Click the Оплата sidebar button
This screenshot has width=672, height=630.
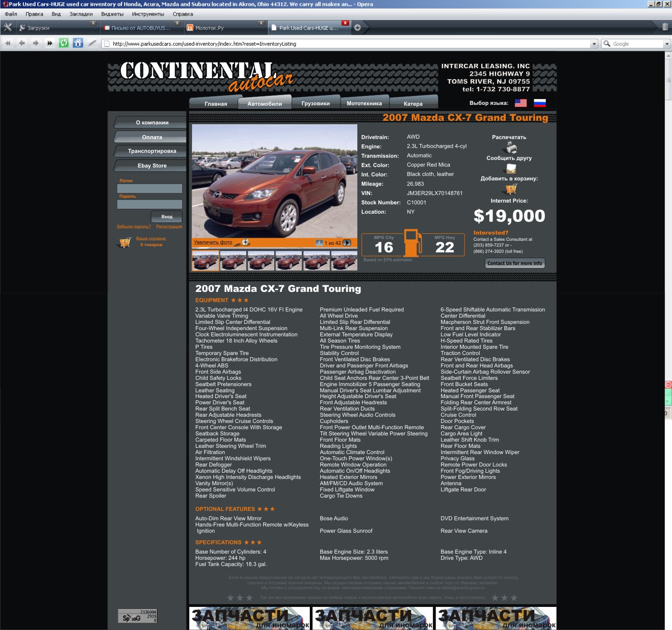[x=151, y=137]
